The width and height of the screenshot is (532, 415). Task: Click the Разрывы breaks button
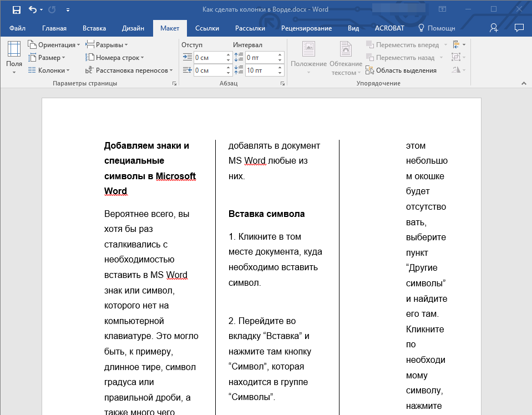(108, 45)
